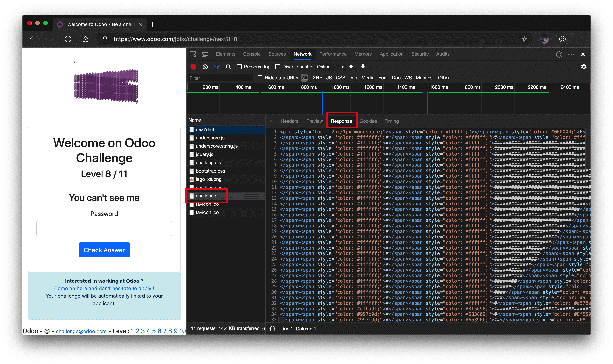Image resolution: width=613 pixels, height=364 pixels.
Task: Click DevTools feedback smiley icon
Action: [559, 54]
